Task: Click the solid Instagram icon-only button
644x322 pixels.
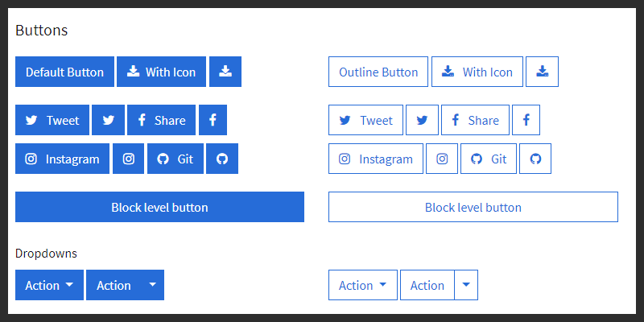Action: pos(128,159)
